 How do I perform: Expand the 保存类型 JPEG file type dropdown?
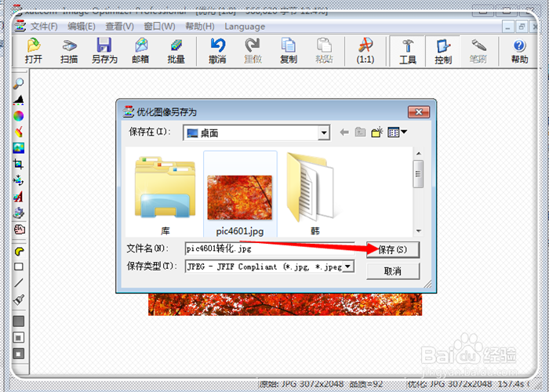coord(348,267)
